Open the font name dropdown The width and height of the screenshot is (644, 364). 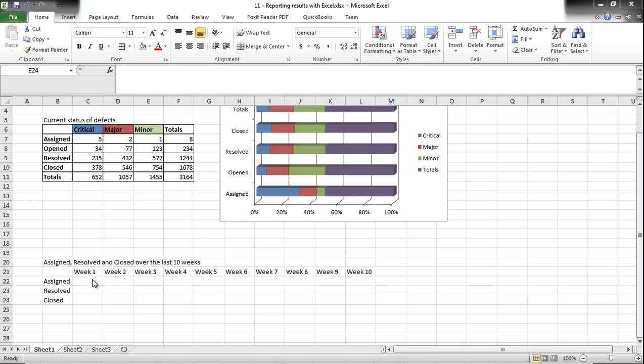[123, 32]
